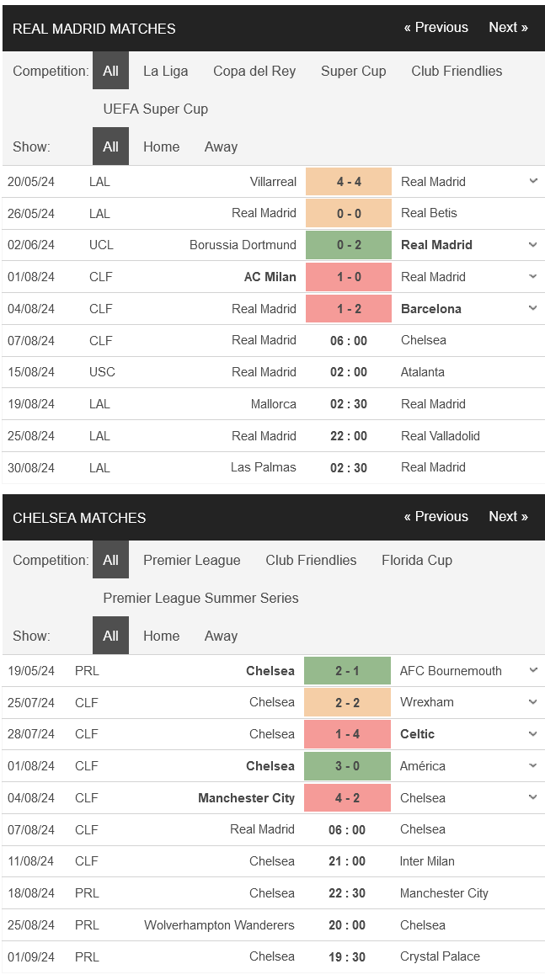Open the AC Milan 1-0 match chevron
This screenshot has width=545, height=980.
[x=532, y=277]
